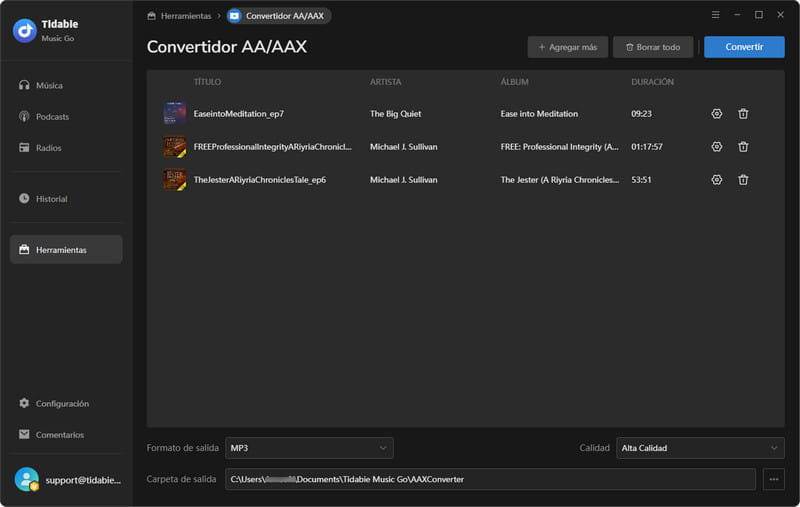Click the ARTISTA column header

point(386,82)
